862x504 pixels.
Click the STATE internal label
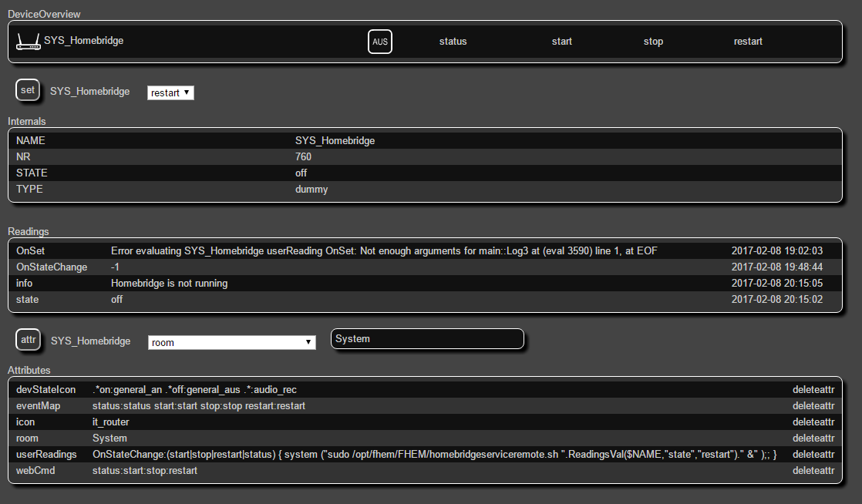pos(32,173)
